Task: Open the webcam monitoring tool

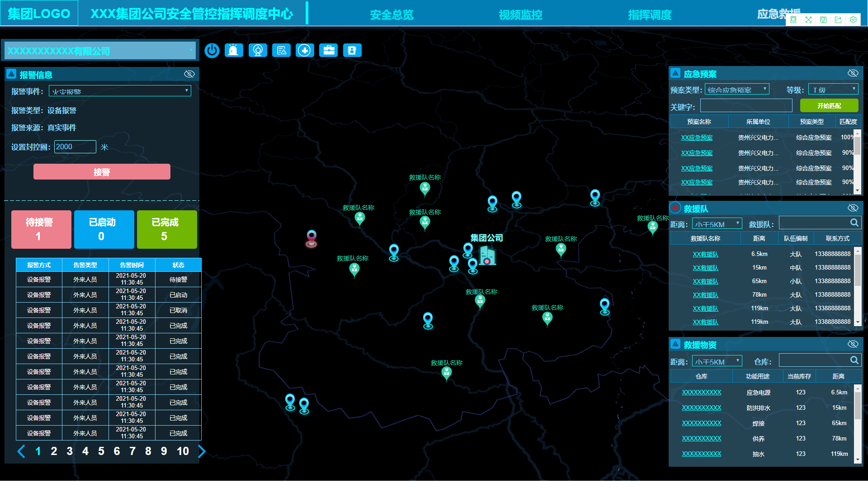Action: coord(258,50)
